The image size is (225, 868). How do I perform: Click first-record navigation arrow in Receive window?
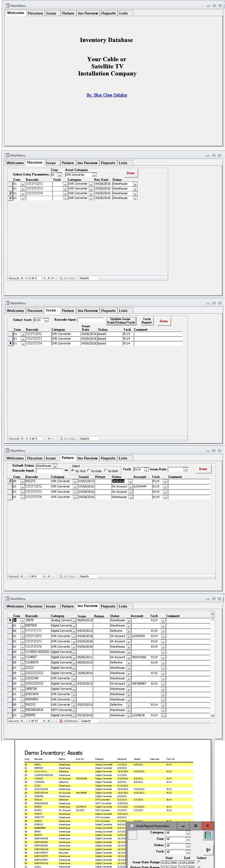[x=22, y=278]
